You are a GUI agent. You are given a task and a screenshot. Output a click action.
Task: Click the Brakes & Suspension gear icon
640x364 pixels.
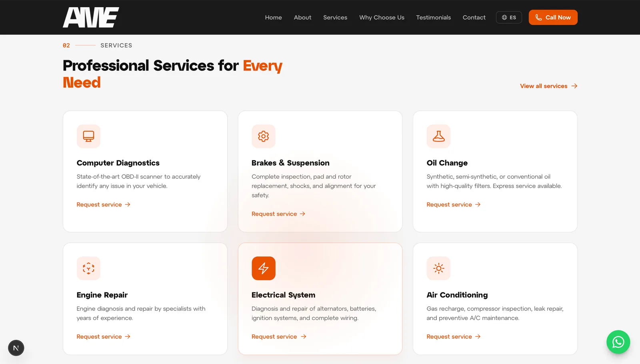[x=264, y=136]
